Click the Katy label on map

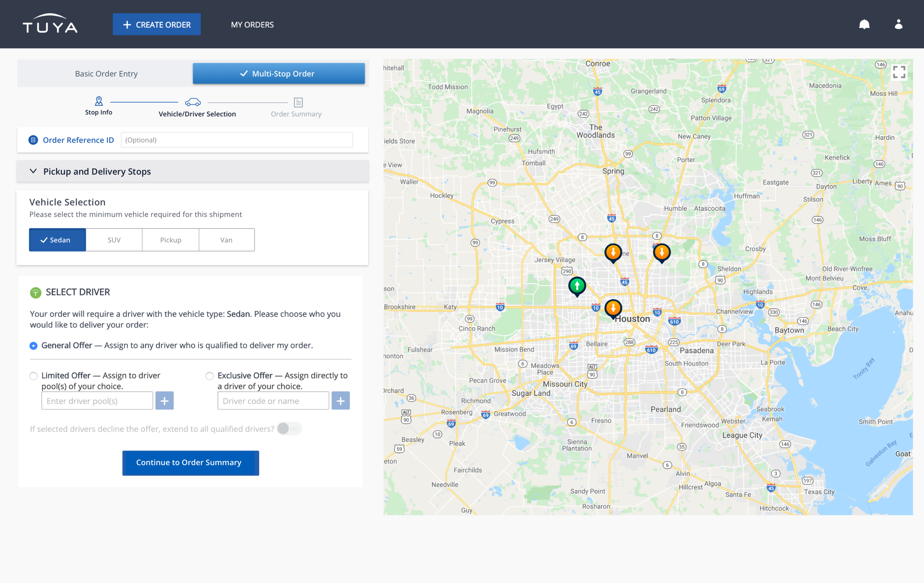click(451, 307)
